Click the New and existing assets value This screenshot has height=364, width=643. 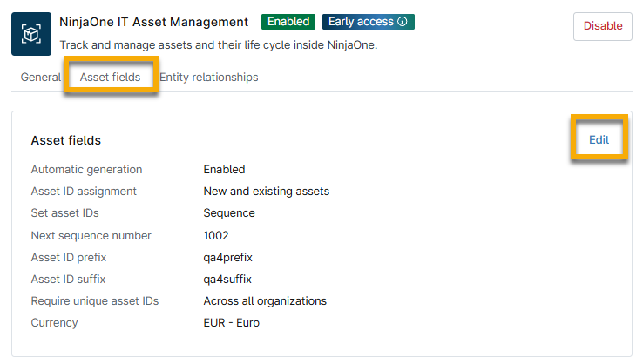[266, 192]
